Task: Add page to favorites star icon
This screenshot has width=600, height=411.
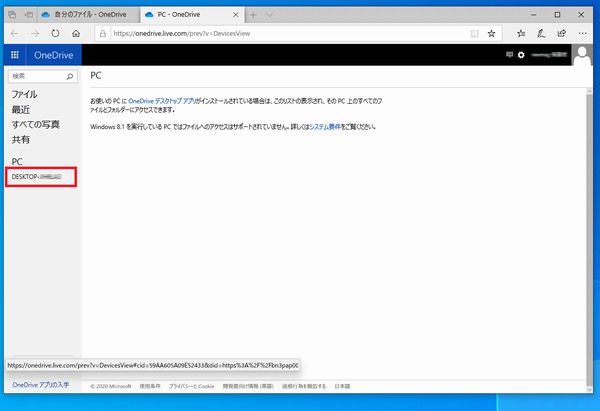Action: (492, 34)
